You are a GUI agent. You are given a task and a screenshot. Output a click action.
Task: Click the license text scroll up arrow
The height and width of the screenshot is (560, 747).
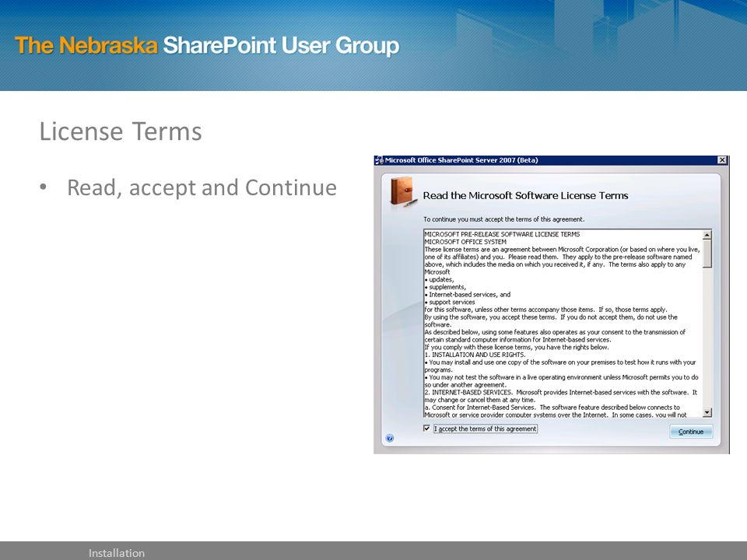707,235
